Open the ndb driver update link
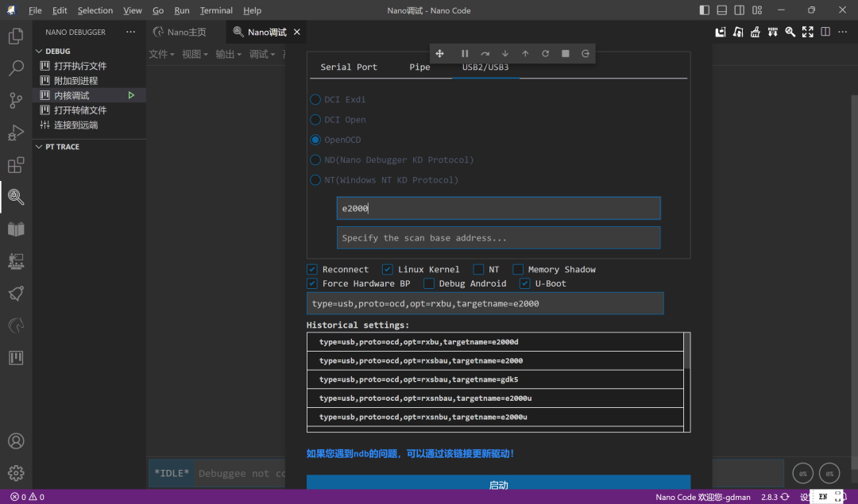Screen dimensions: 858x504 point(411,454)
